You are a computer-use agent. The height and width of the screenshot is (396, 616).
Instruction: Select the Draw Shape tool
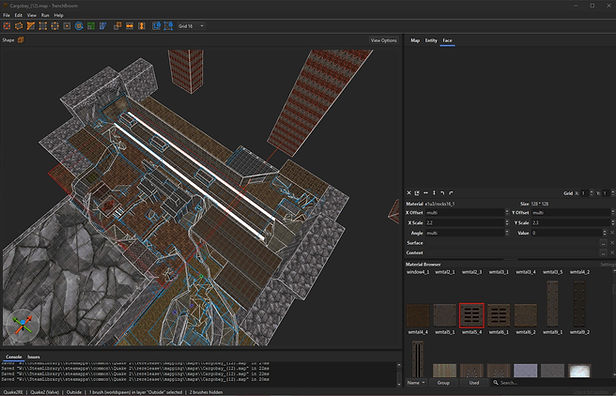click(x=7, y=26)
